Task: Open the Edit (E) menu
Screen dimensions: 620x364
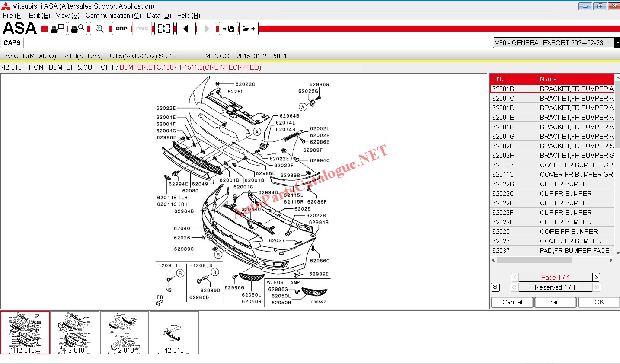Action: pyautogui.click(x=39, y=16)
